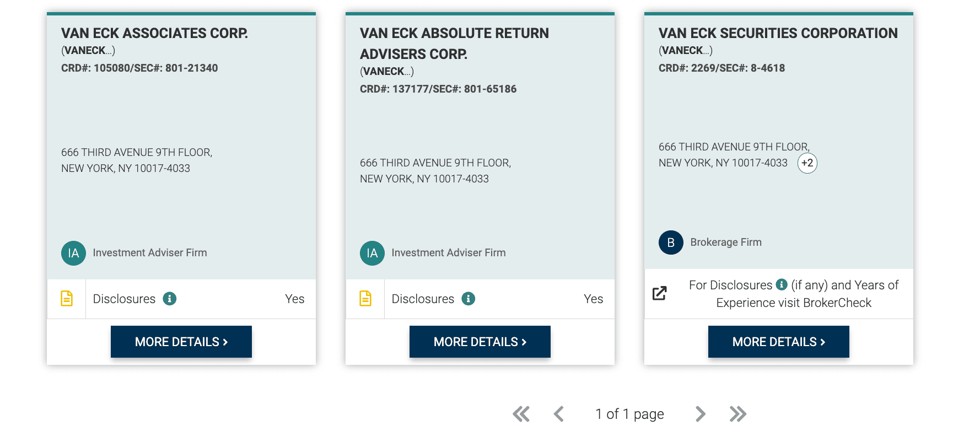Go to the first page with double-left arrow
This screenshot has height=442, width=980.
[521, 414]
